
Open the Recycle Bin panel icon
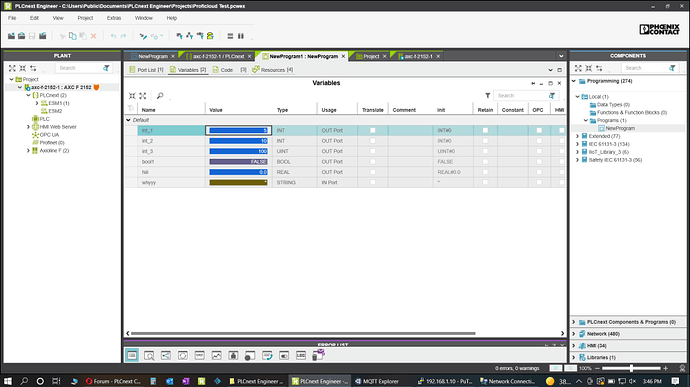point(318,355)
